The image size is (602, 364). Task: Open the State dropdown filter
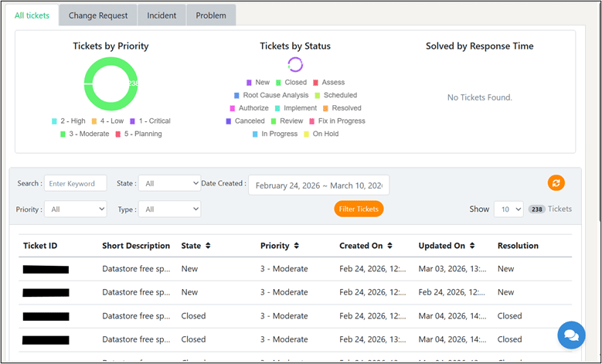pos(169,183)
